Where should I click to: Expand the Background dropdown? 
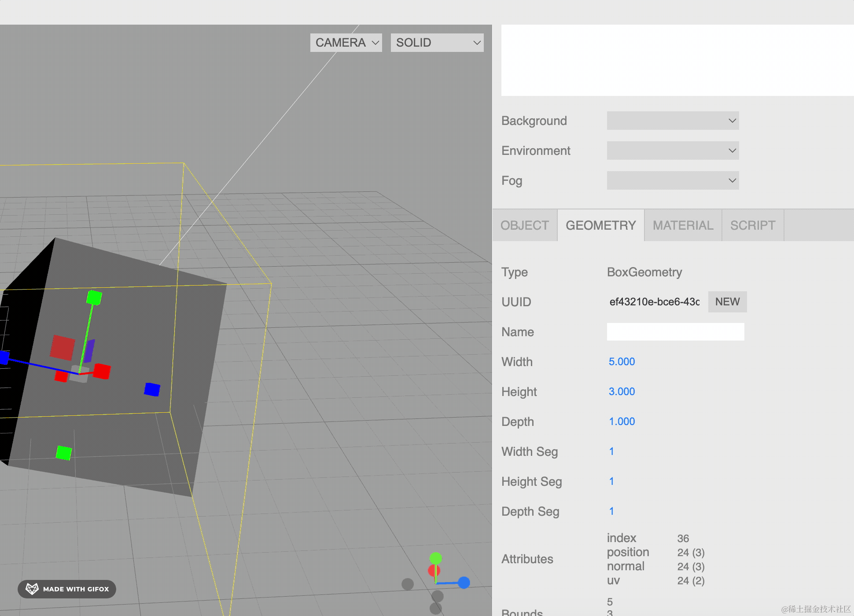click(x=673, y=121)
